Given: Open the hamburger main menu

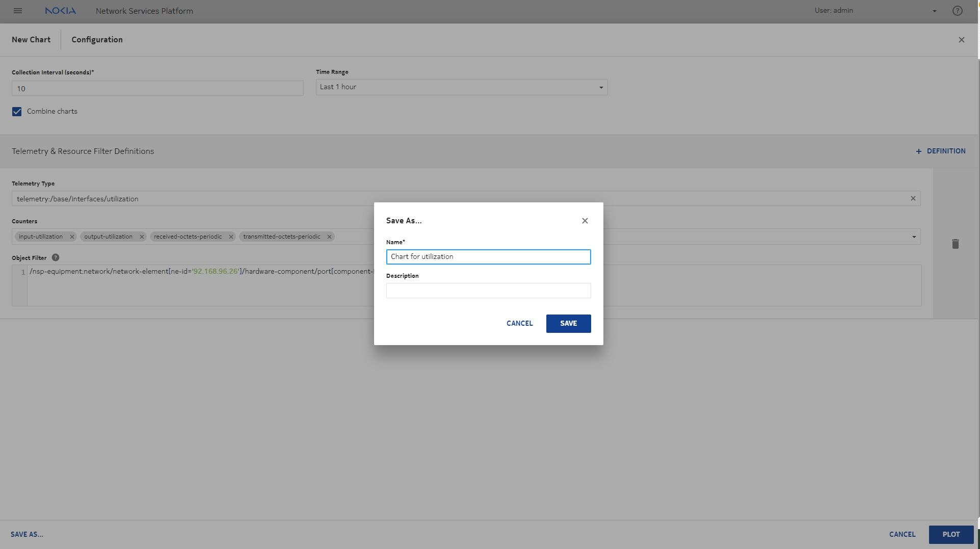Looking at the screenshot, I should point(18,11).
